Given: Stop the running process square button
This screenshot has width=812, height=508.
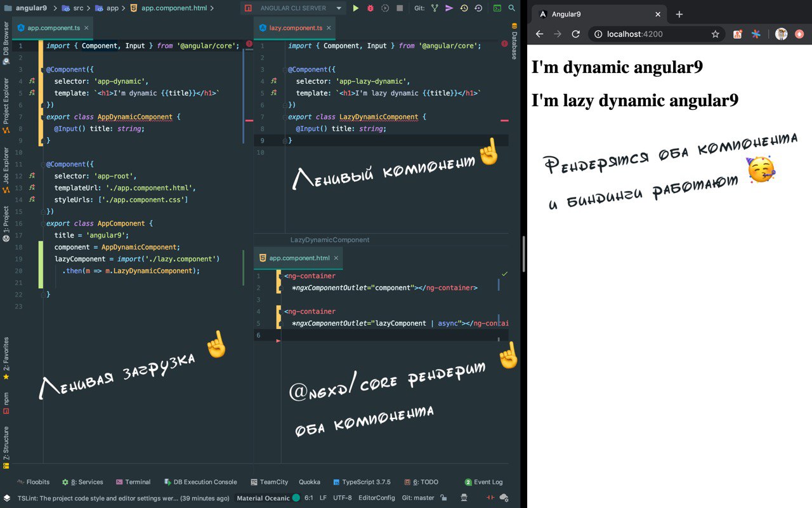Looking at the screenshot, I should [400, 8].
